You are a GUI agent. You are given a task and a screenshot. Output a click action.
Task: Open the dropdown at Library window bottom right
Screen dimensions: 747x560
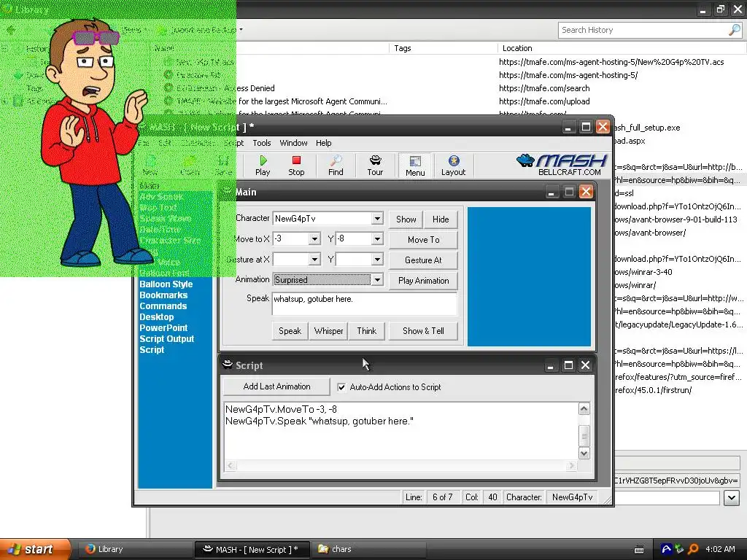(731, 498)
